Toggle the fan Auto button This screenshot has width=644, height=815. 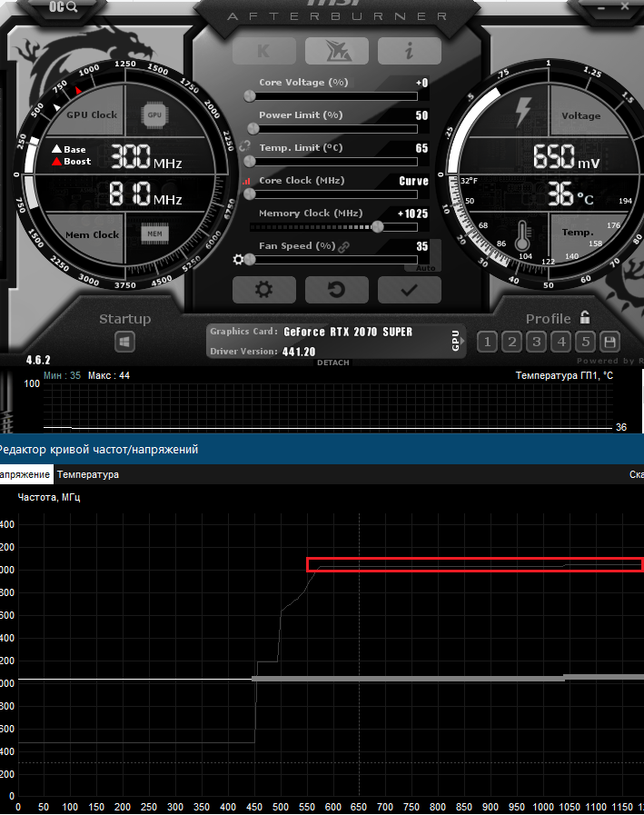pos(426,268)
